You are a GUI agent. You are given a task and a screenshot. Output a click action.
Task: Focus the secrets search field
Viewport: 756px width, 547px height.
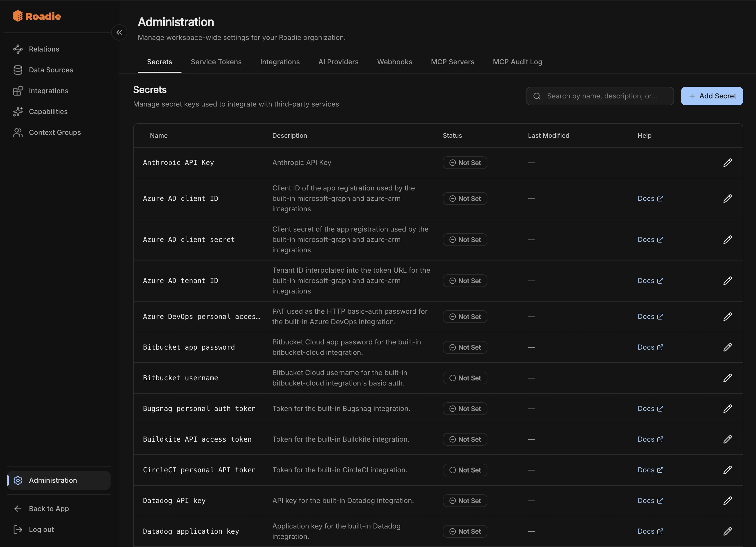click(600, 96)
